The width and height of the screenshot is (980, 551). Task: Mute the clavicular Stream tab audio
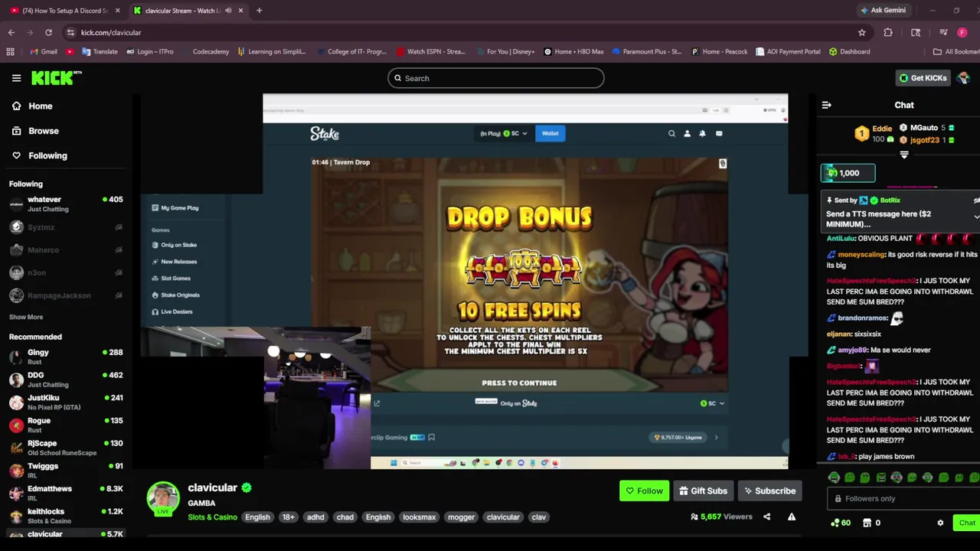[x=228, y=10]
